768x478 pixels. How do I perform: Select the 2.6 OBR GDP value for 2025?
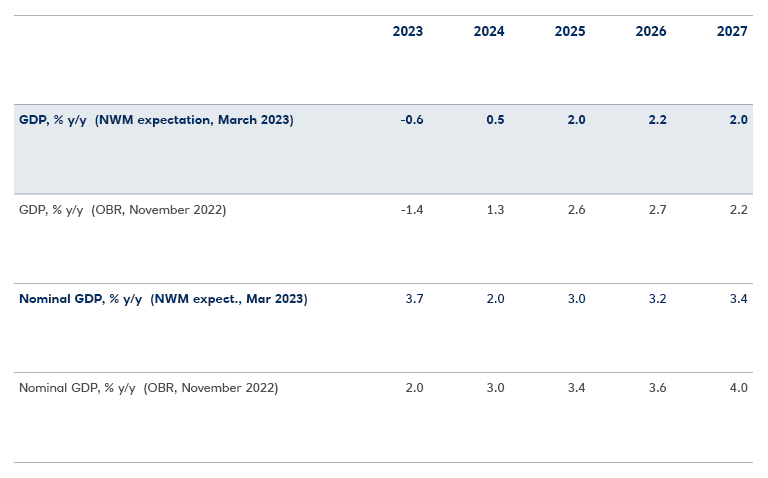coord(576,210)
